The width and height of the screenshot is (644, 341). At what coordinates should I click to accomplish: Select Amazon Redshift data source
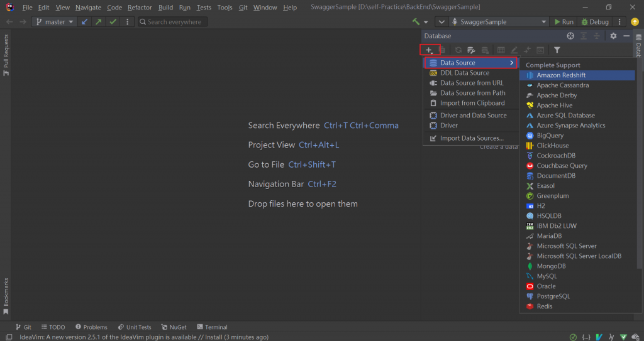577,75
